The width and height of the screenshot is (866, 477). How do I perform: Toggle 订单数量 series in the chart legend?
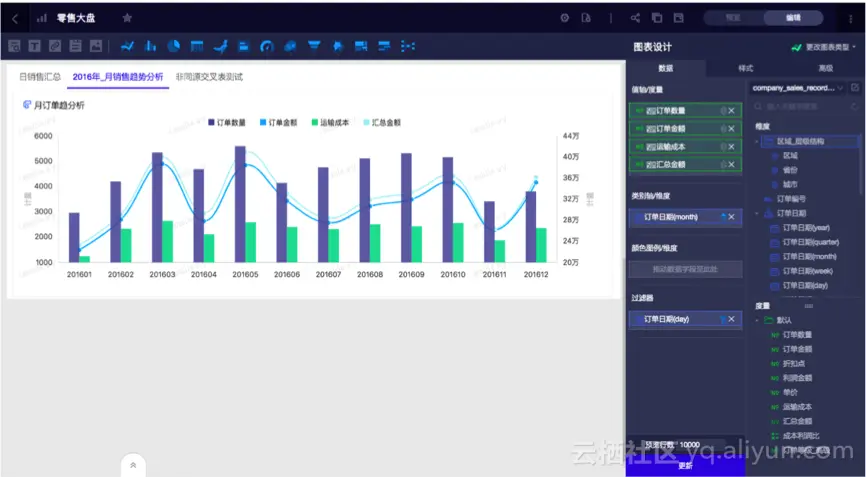(x=227, y=123)
